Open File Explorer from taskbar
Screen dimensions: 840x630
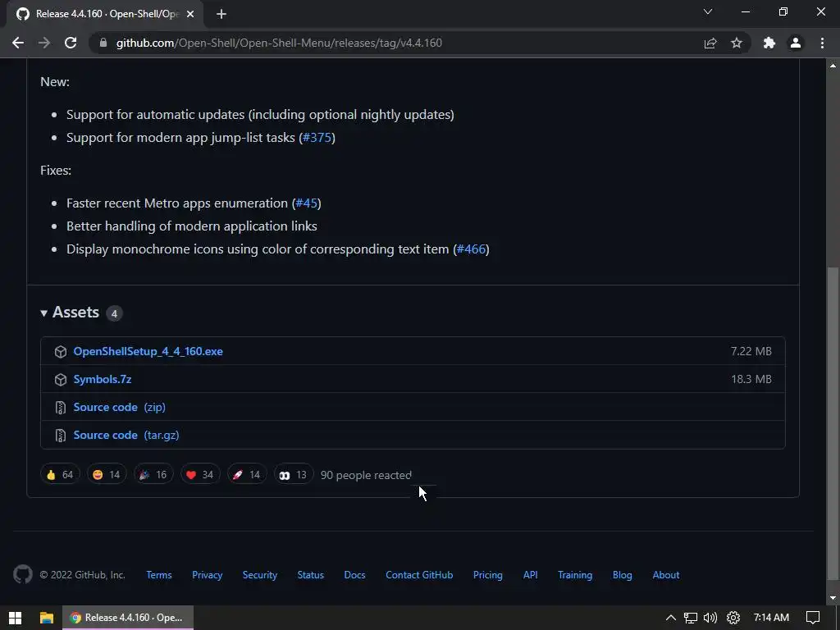47,618
